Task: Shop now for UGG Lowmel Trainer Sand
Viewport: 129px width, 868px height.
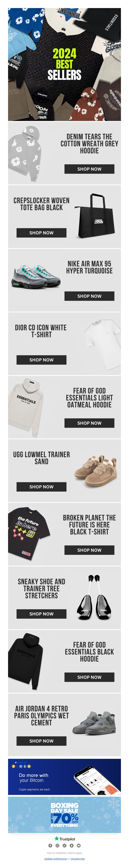Action: click(x=41, y=487)
